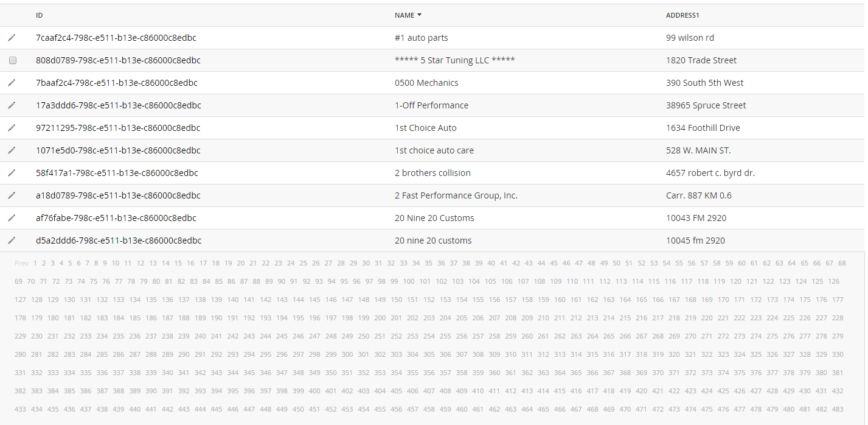Toggle sort arrow on NAME column header
This screenshot has width=868, height=425.
[x=419, y=15]
